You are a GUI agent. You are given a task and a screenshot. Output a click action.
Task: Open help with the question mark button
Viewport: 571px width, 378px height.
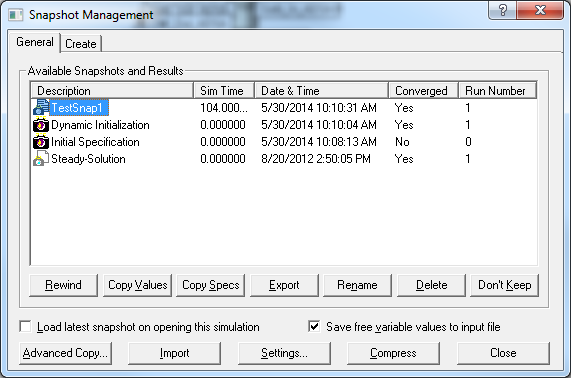point(502,10)
